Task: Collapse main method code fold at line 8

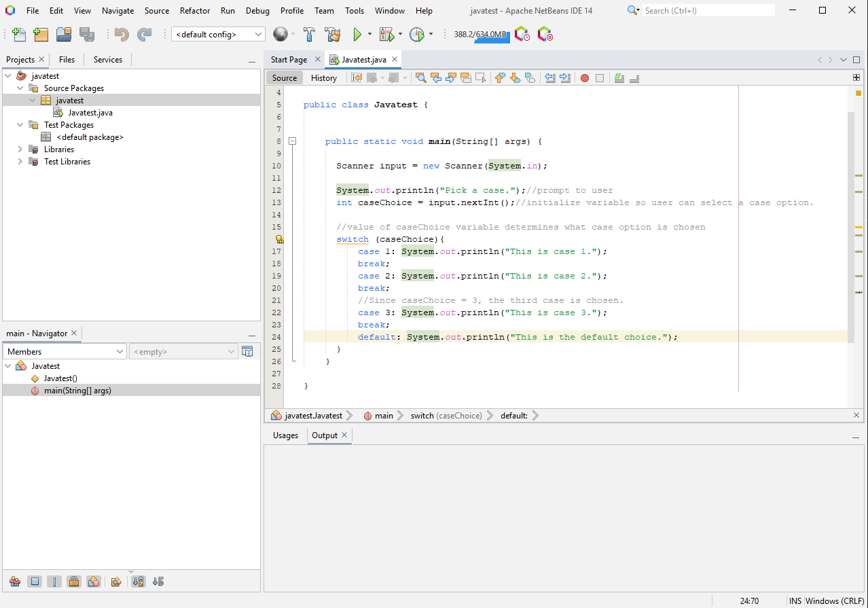Action: click(x=293, y=141)
